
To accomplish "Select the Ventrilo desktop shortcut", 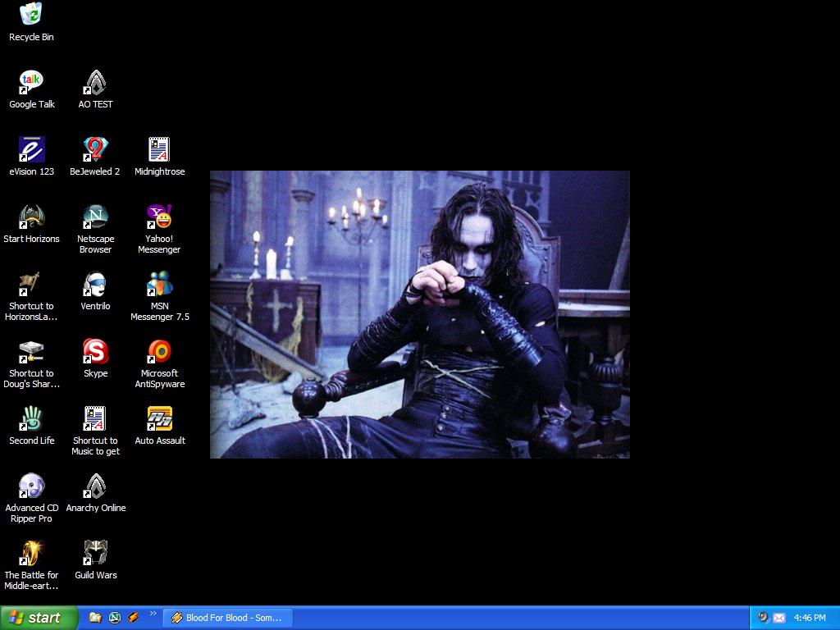I will 95,284.
